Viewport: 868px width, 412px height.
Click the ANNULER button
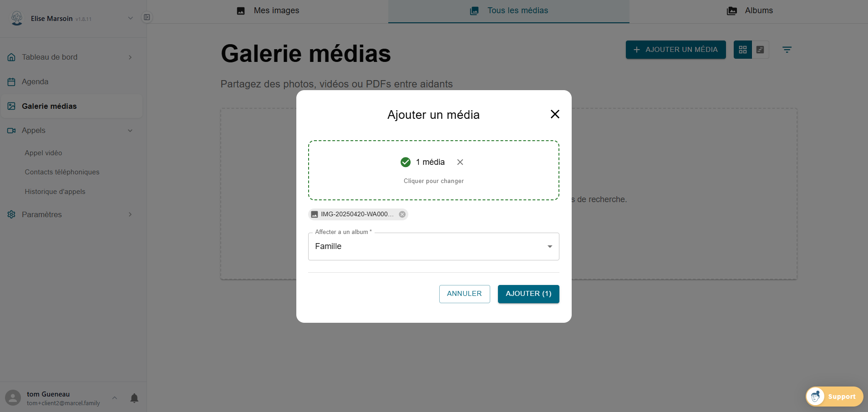pos(464,294)
